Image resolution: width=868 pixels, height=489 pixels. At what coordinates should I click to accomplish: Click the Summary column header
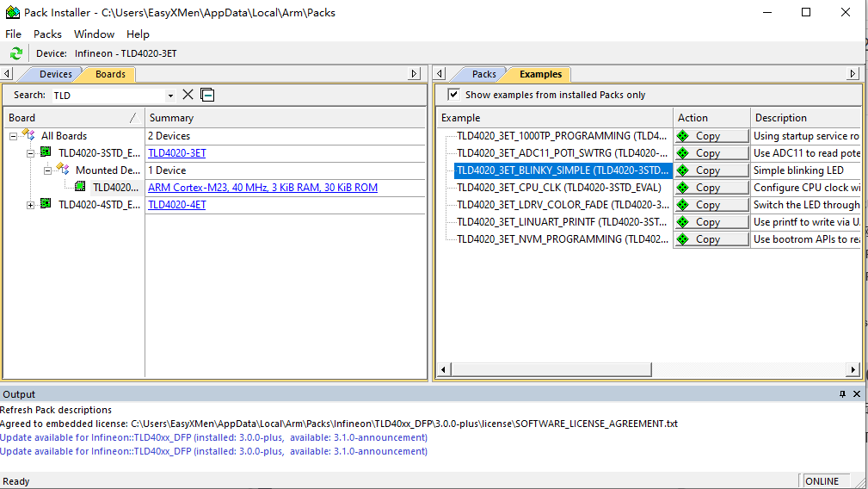coord(285,117)
